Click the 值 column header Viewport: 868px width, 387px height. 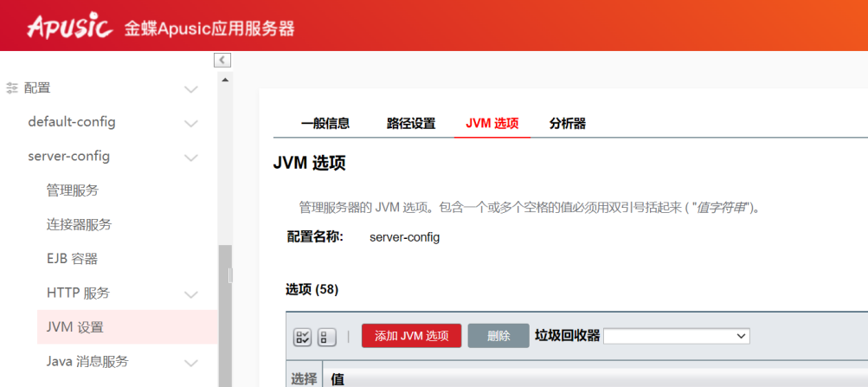pyautogui.click(x=338, y=379)
